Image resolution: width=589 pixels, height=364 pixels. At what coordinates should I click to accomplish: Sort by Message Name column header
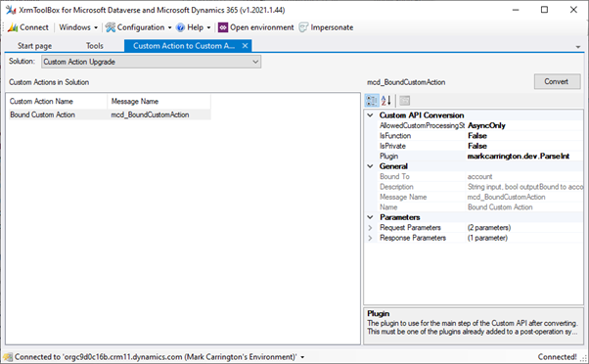tap(159, 102)
